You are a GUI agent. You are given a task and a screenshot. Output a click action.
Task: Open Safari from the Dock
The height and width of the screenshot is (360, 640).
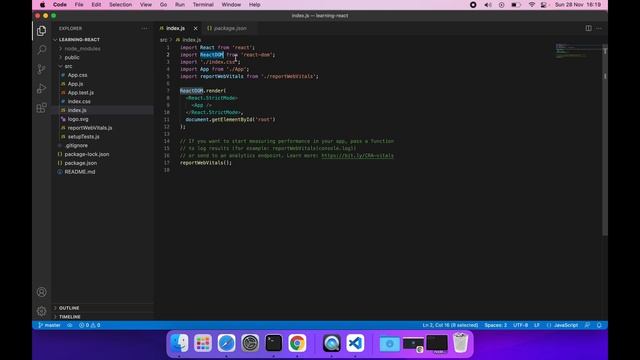(227, 343)
